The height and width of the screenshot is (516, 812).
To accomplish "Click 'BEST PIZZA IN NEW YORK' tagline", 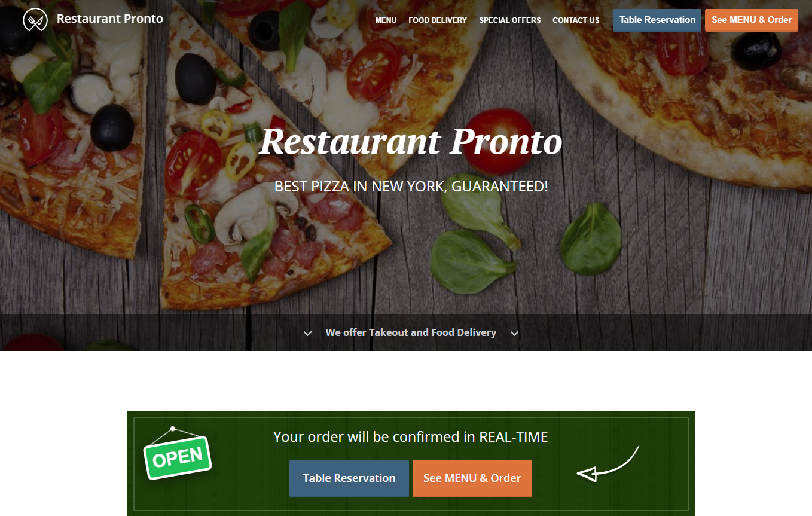I will (411, 186).
